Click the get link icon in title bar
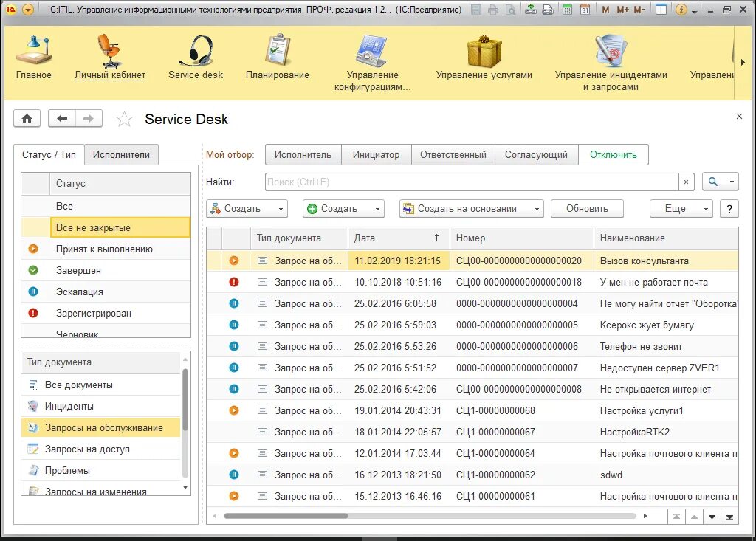 pos(531,9)
